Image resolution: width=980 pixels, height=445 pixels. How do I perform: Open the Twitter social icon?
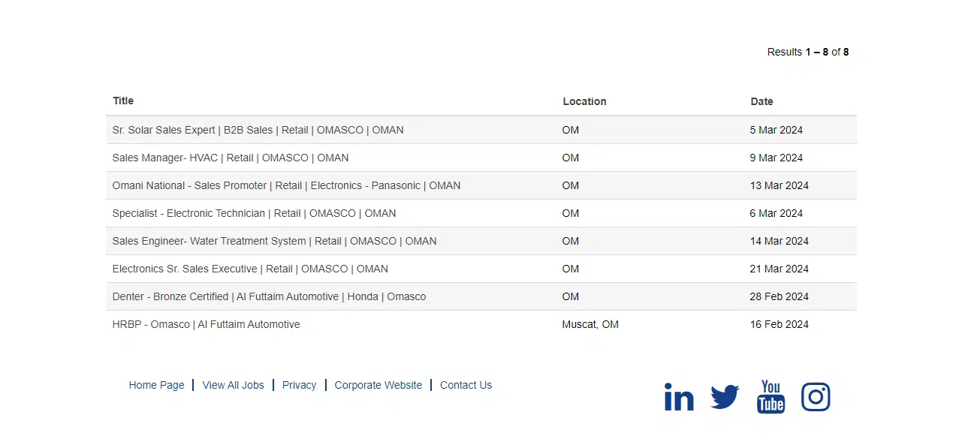725,397
